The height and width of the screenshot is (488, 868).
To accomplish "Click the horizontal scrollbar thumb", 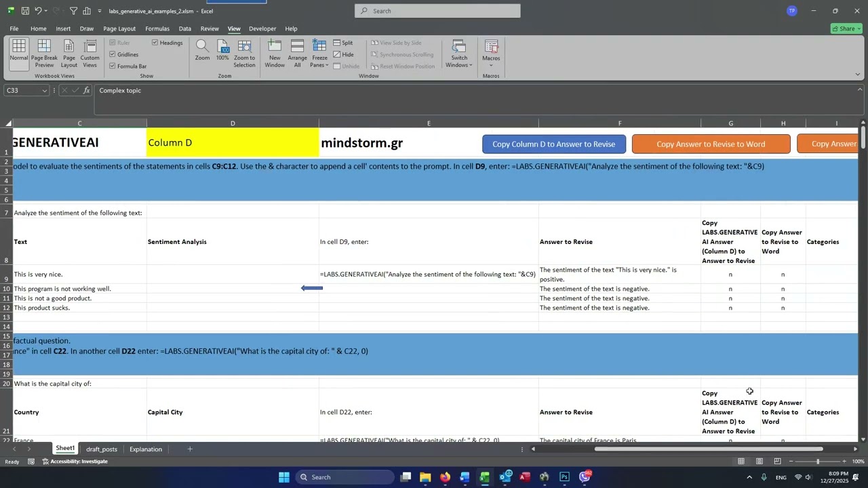I will click(x=709, y=449).
